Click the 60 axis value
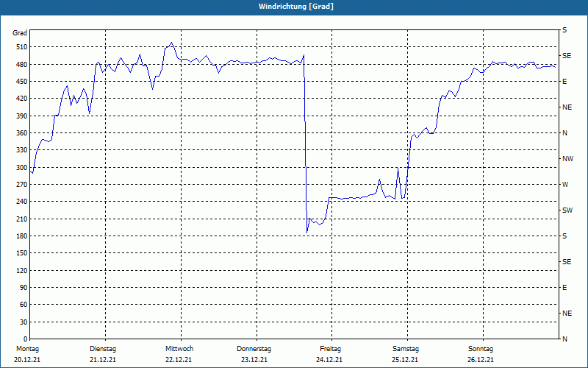Screen dimensions: 588x368 24,304
